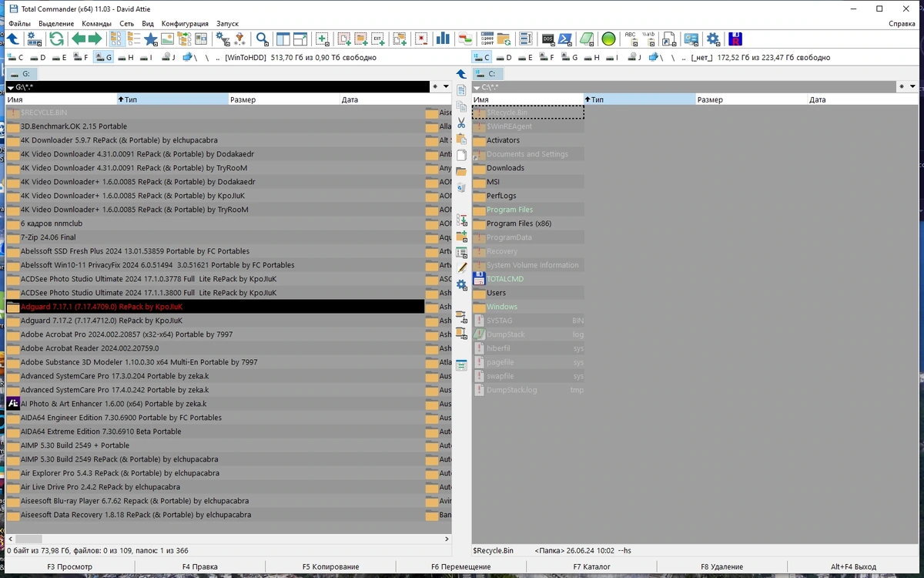The width and height of the screenshot is (924, 578).
Task: Click the F5 Копирование button
Action: [330, 566]
